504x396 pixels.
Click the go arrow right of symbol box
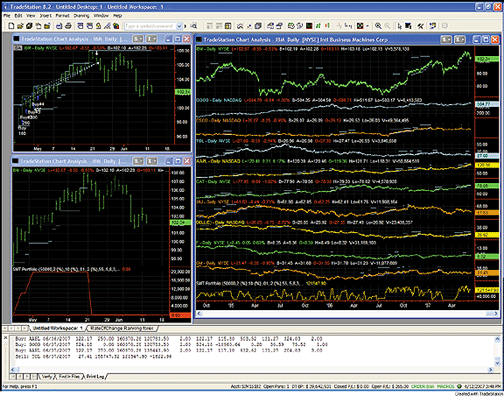point(186,26)
